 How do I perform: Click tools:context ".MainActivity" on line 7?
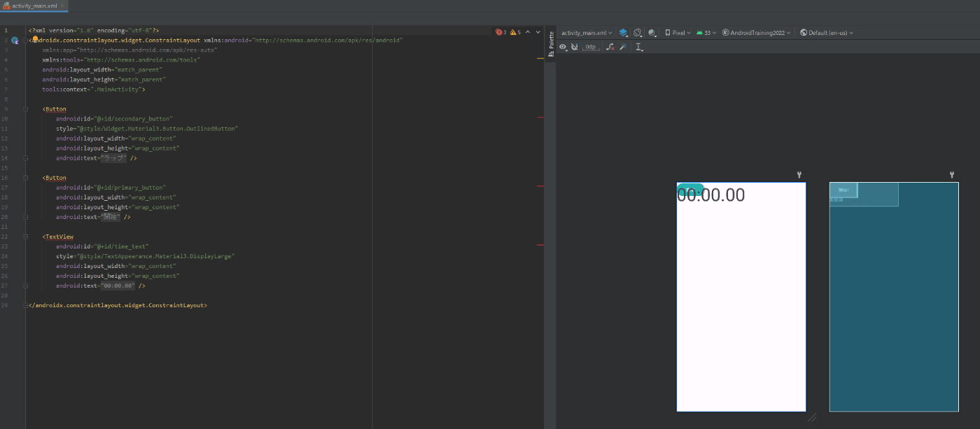point(93,90)
